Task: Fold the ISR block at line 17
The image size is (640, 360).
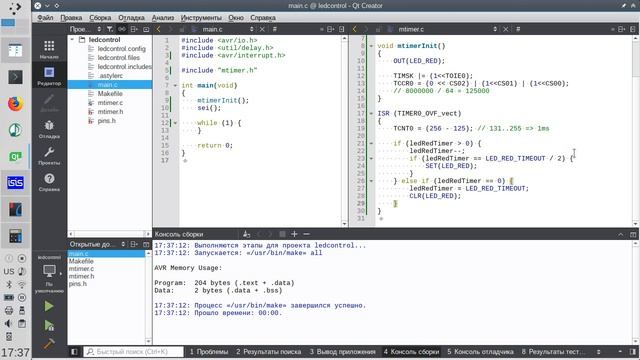Action: click(371, 113)
